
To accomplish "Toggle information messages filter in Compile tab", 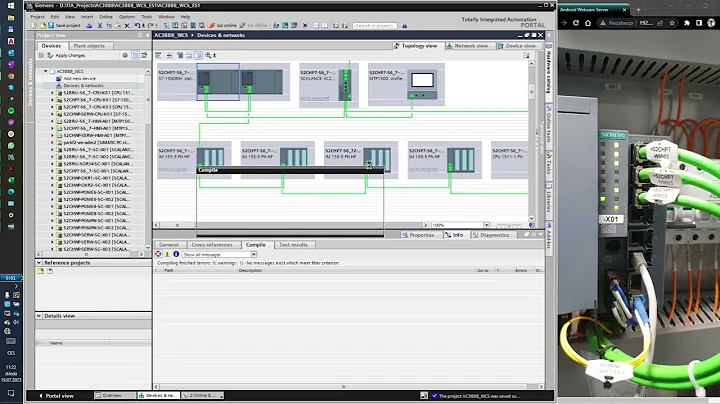I will coord(176,254).
